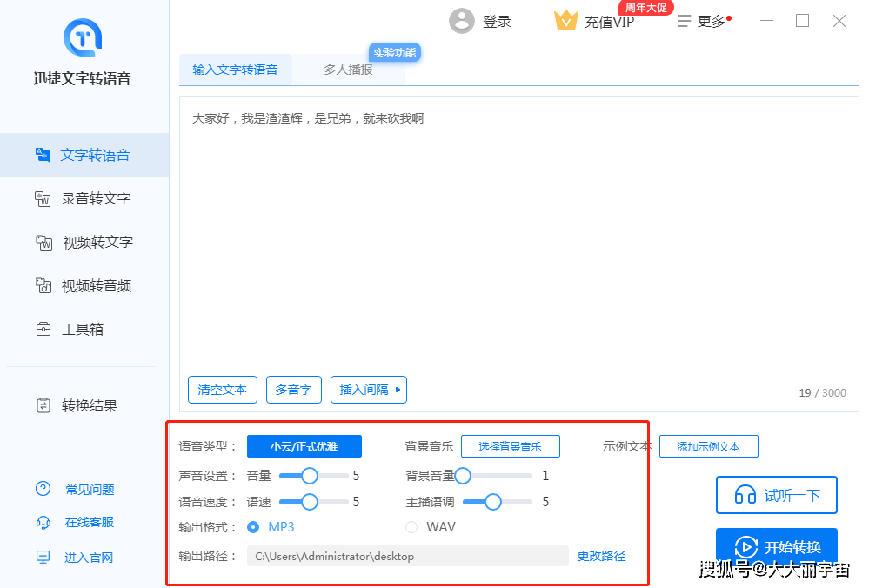Open 录音转文字 from the sidebar icon
This screenshot has height=588, width=869.
pos(43,199)
